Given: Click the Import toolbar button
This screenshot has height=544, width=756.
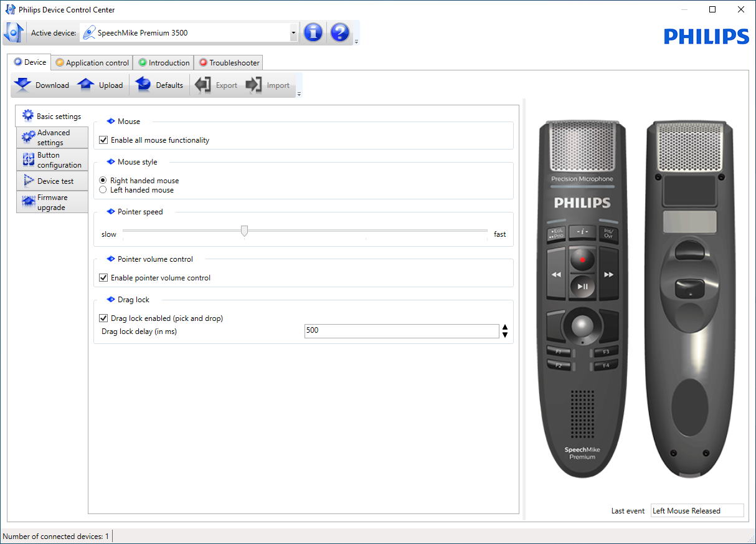Looking at the screenshot, I should pos(268,85).
